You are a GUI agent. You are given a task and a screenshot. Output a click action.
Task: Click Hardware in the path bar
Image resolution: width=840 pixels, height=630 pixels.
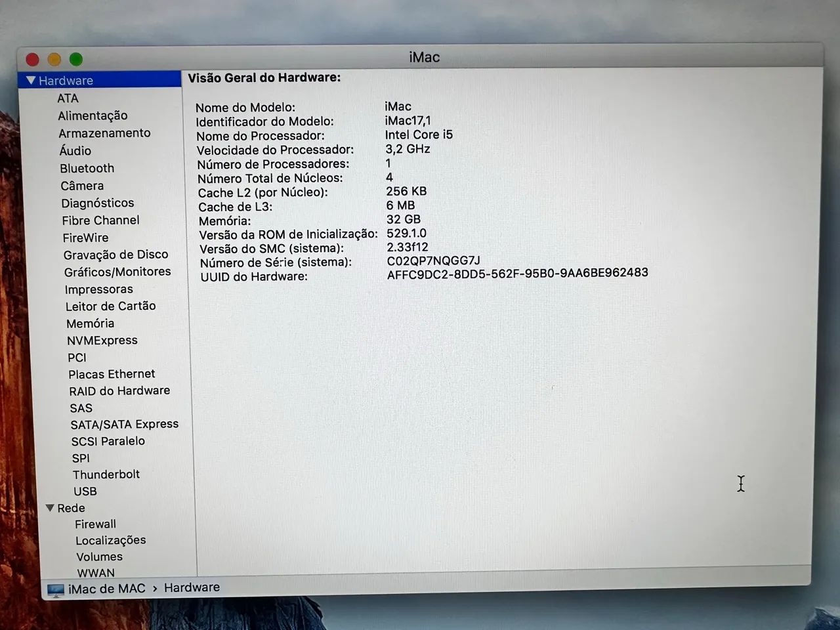(x=192, y=588)
